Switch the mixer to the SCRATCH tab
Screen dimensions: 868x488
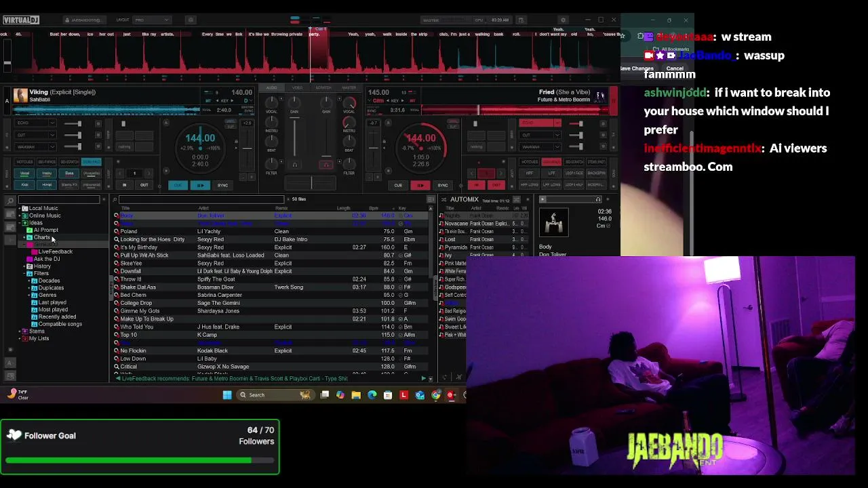(323, 88)
